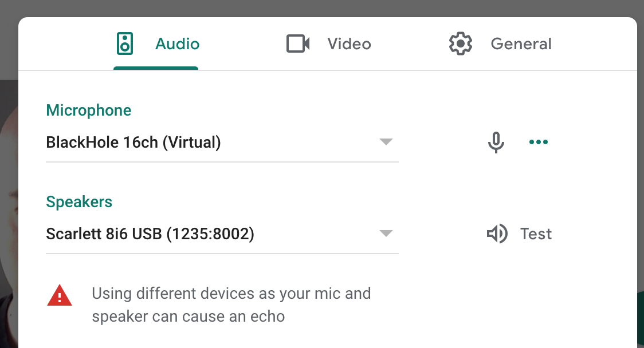The image size is (644, 348).
Task: Open the three-dot microphone options menu
Action: pyautogui.click(x=538, y=142)
